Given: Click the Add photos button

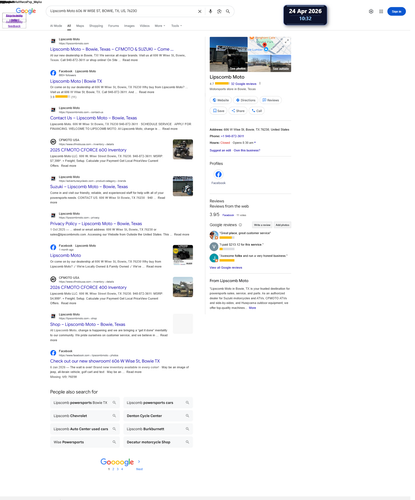Looking at the screenshot, I should tap(282, 225).
